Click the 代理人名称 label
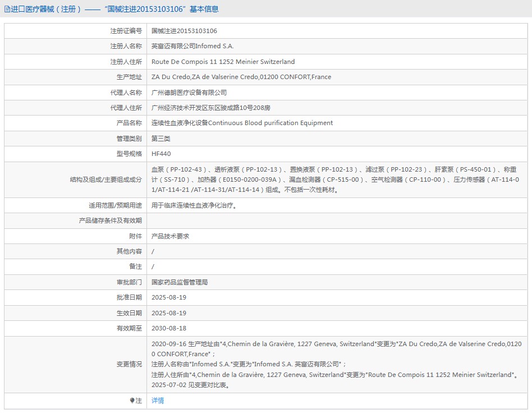The width and height of the screenshot is (532, 414). (x=126, y=93)
